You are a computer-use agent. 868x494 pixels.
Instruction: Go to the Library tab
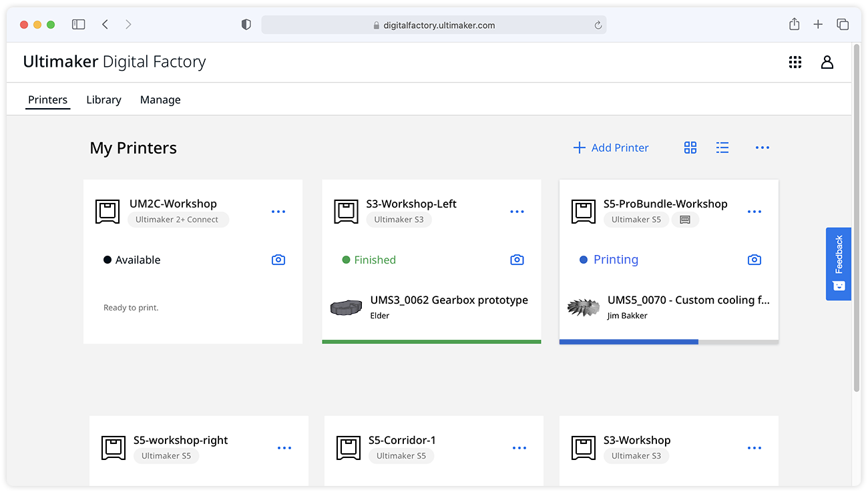103,100
